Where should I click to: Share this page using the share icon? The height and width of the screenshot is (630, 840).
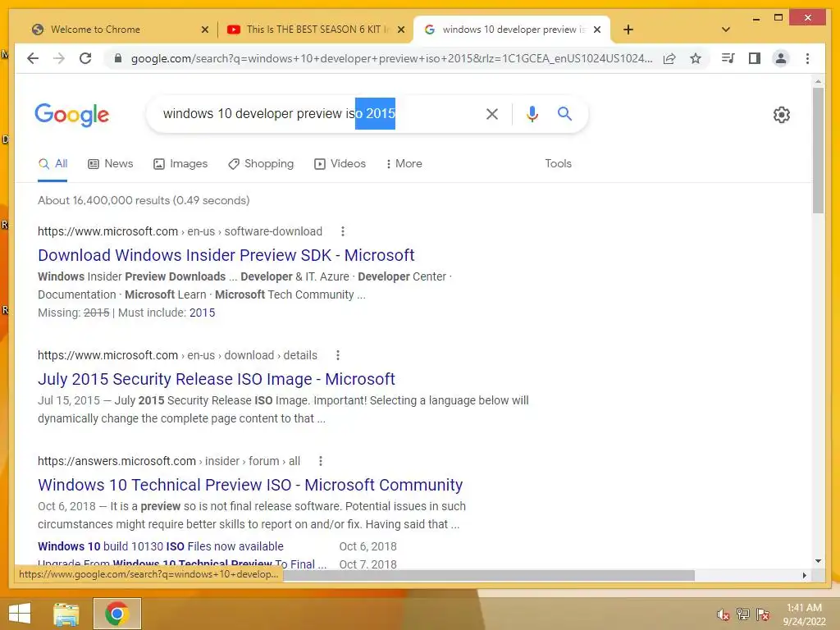[x=669, y=58]
